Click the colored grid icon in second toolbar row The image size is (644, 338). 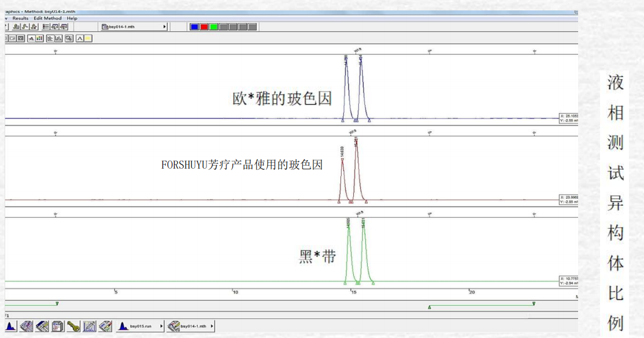tap(40, 39)
